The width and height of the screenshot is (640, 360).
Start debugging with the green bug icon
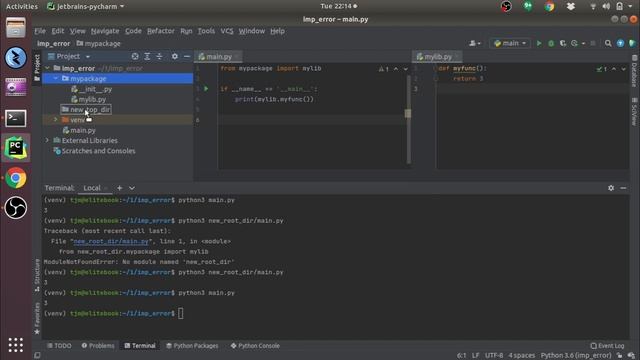coord(551,43)
